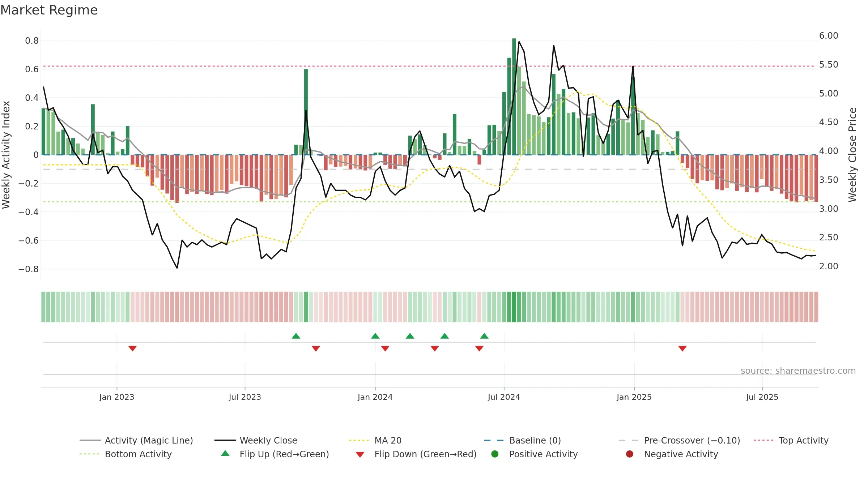868x488 pixels.
Task: Click the Jan 2025 x-axis label
Action: [x=634, y=397]
